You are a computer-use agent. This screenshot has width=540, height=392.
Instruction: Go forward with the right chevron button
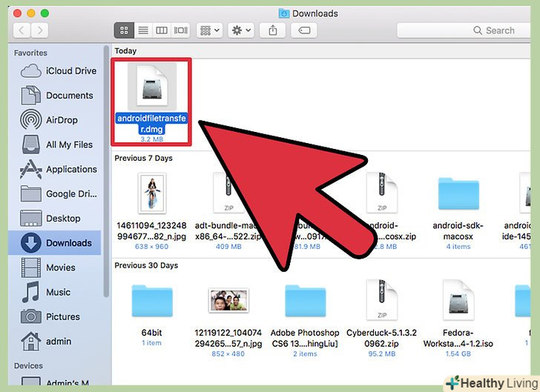40,30
